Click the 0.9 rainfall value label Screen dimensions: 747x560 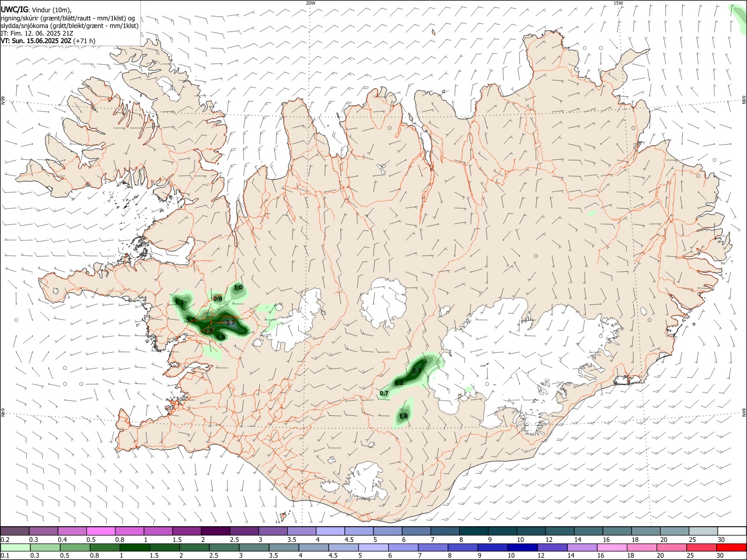[218, 299]
